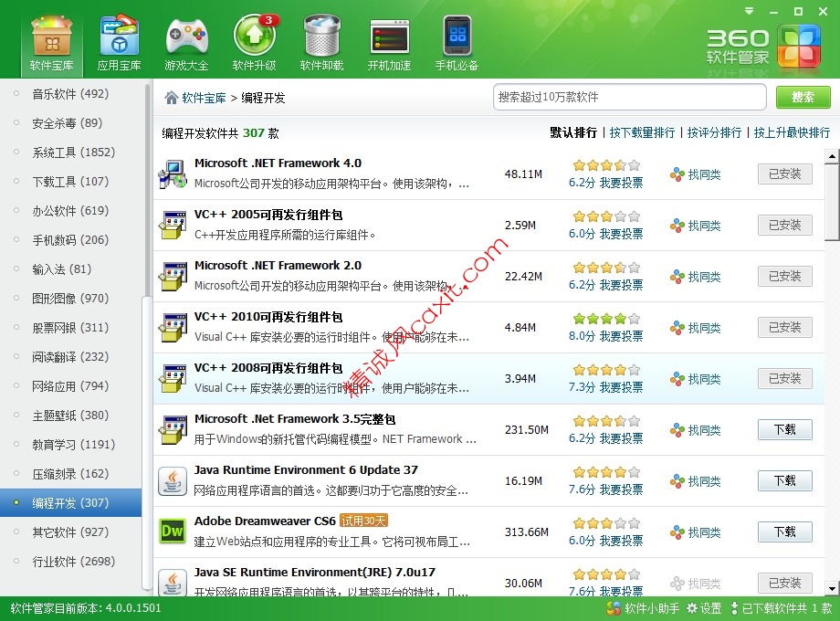The width and height of the screenshot is (840, 621).
Task: Select category 下载工具 (107)
Action: click(x=70, y=182)
